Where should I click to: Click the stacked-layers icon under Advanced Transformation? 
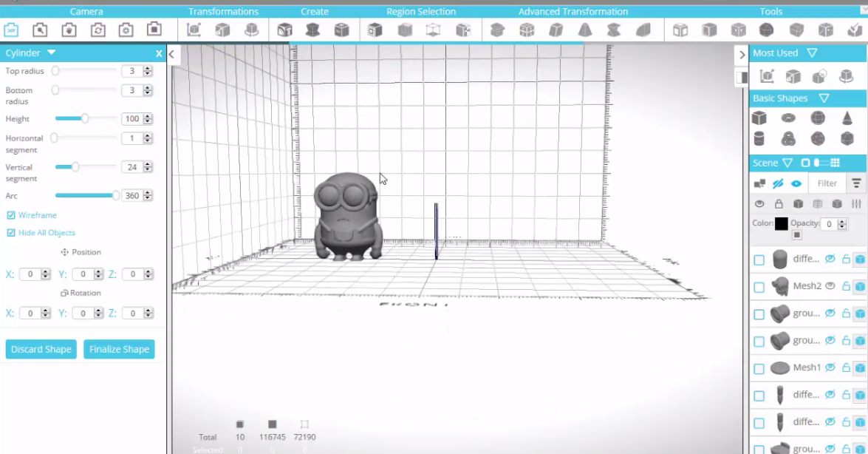497,30
